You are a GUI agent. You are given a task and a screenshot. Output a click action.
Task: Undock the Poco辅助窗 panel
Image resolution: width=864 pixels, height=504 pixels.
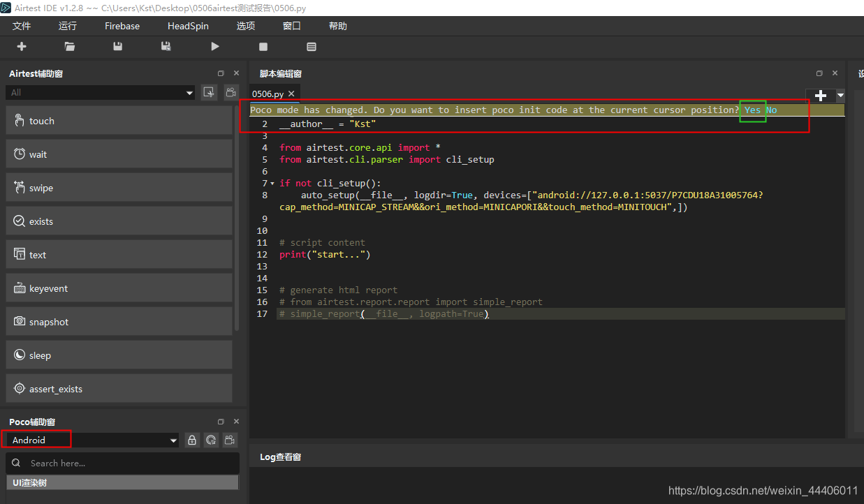(221, 422)
